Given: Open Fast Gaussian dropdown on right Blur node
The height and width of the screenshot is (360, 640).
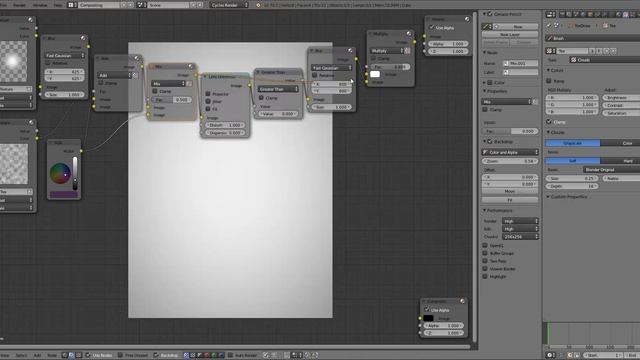Looking at the screenshot, I should click(x=331, y=68).
